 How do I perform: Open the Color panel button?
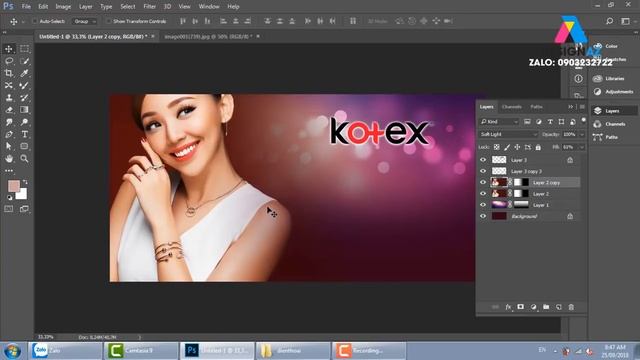click(606, 46)
